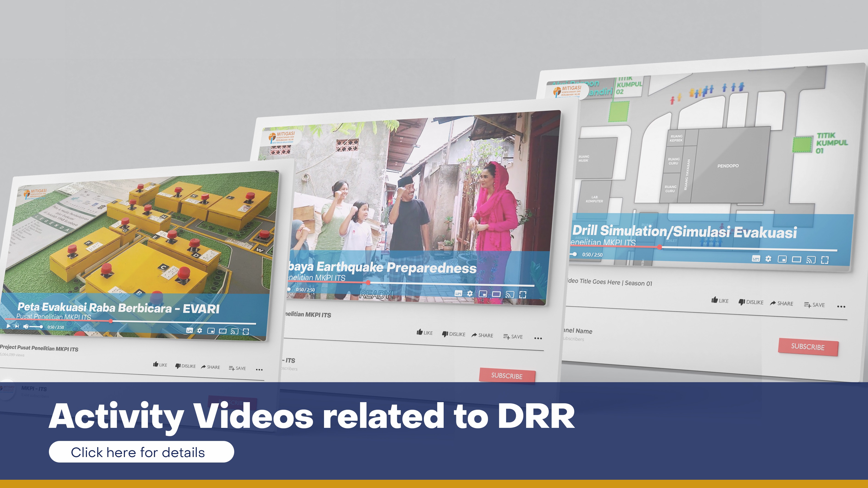Open settings gear on Drill Simulation video
This screenshot has height=488, width=868.
pyautogui.click(x=768, y=259)
